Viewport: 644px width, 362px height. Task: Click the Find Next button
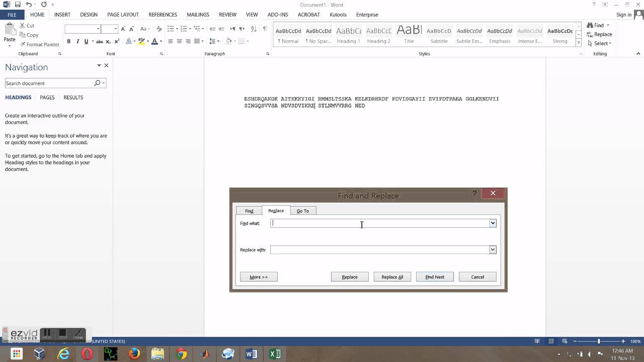(x=435, y=277)
